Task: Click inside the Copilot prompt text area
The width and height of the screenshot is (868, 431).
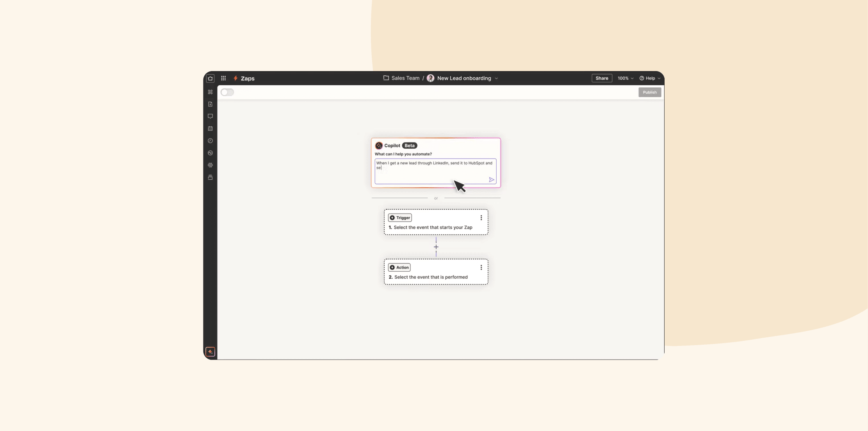Action: [435, 171]
